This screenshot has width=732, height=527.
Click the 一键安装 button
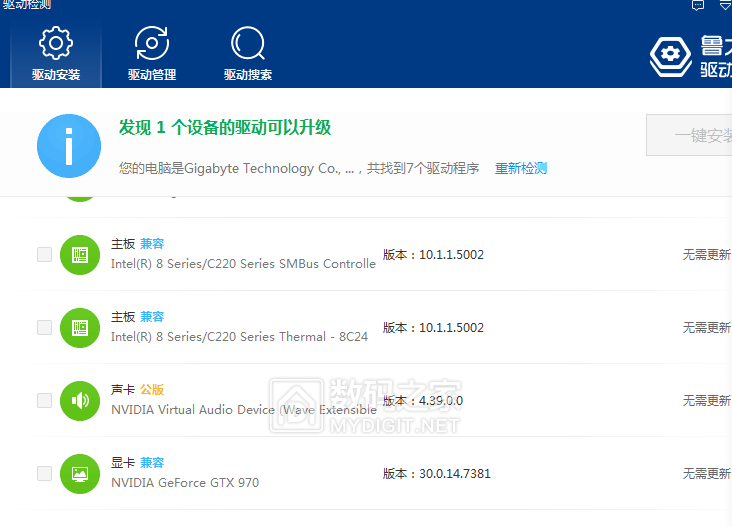[x=689, y=135]
